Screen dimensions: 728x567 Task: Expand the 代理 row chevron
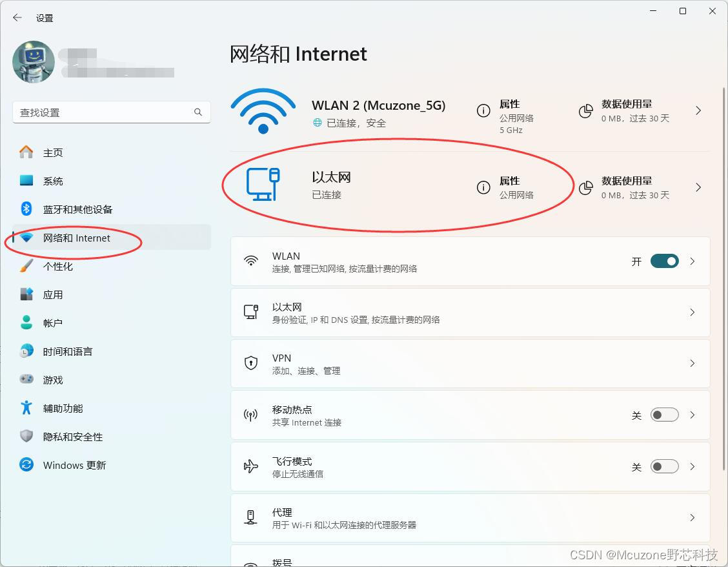(693, 518)
